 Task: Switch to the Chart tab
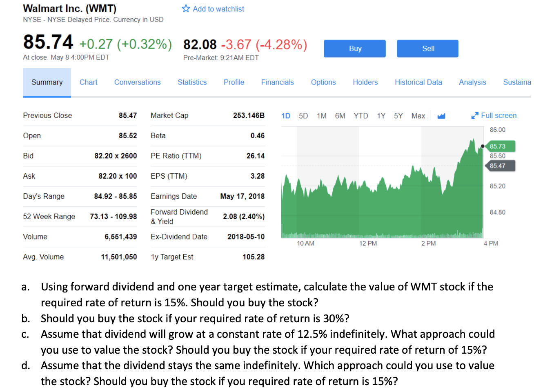tap(89, 82)
